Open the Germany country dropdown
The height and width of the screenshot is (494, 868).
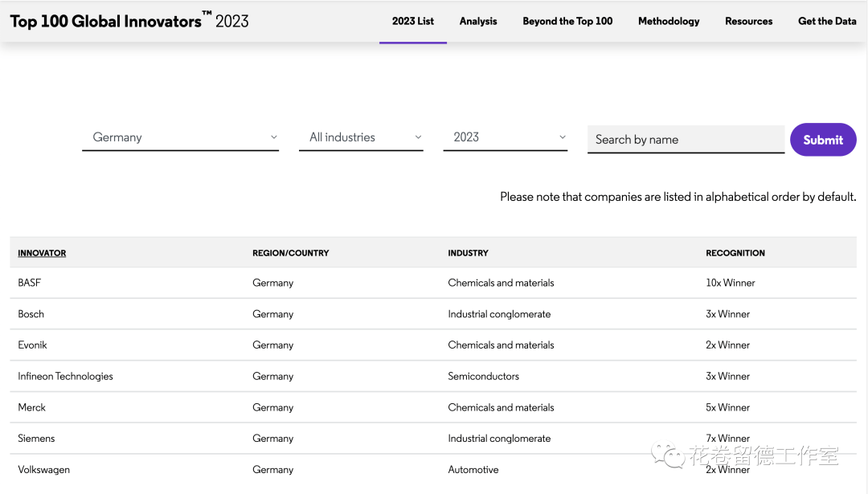[181, 137]
